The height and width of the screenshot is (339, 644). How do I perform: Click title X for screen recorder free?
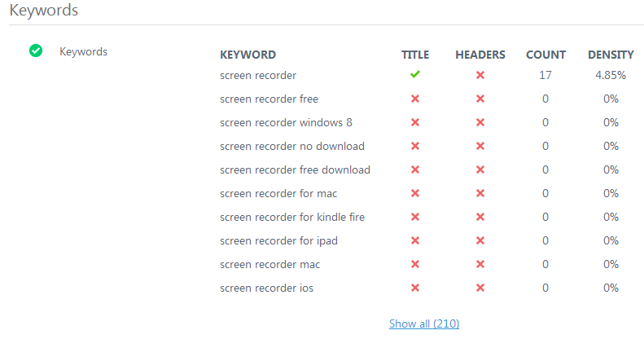[x=415, y=99]
